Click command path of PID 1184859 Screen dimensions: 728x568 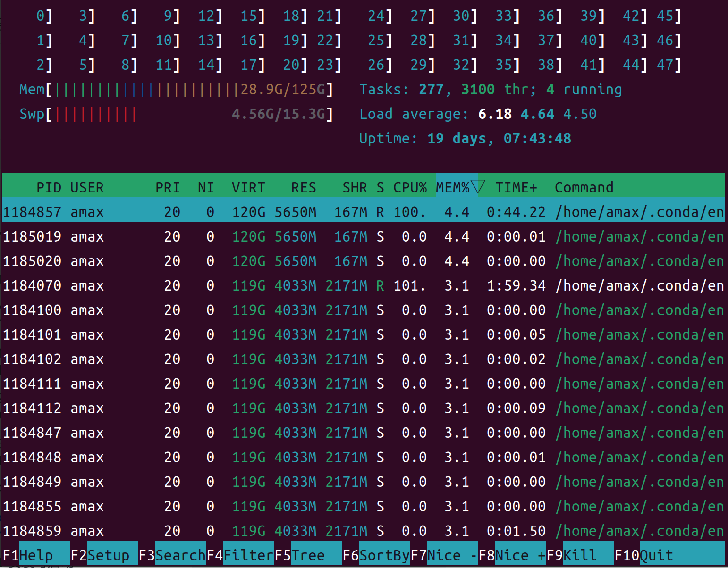click(640, 531)
